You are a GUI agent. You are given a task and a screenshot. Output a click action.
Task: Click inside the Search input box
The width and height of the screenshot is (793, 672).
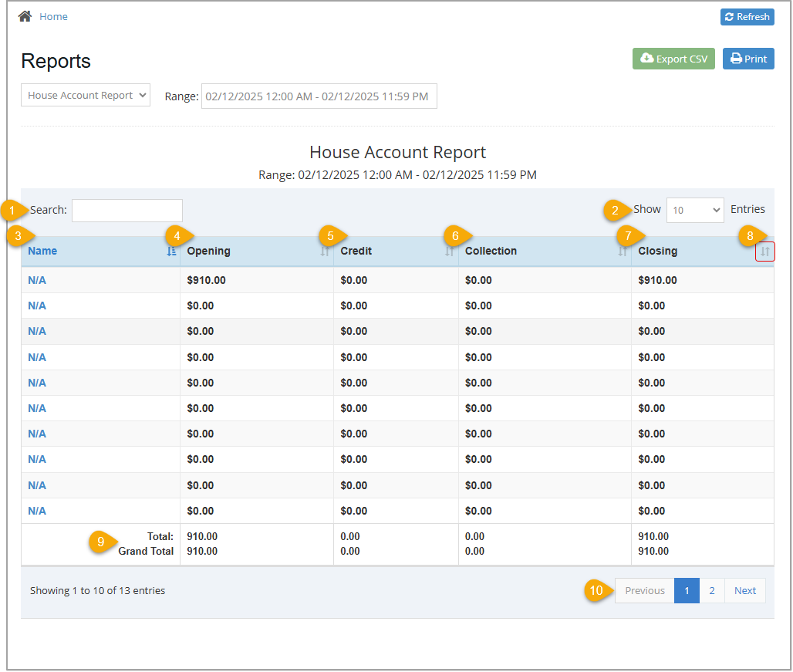pyautogui.click(x=127, y=210)
